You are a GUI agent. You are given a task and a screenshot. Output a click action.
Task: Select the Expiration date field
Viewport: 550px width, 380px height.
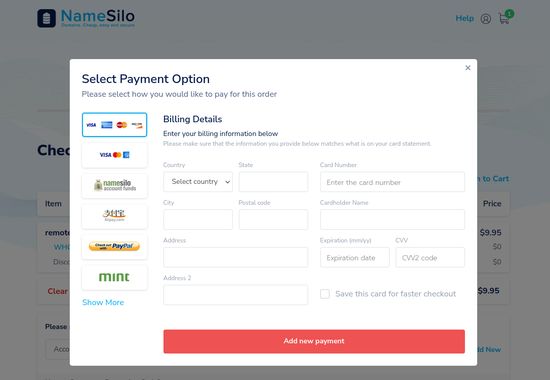point(355,257)
